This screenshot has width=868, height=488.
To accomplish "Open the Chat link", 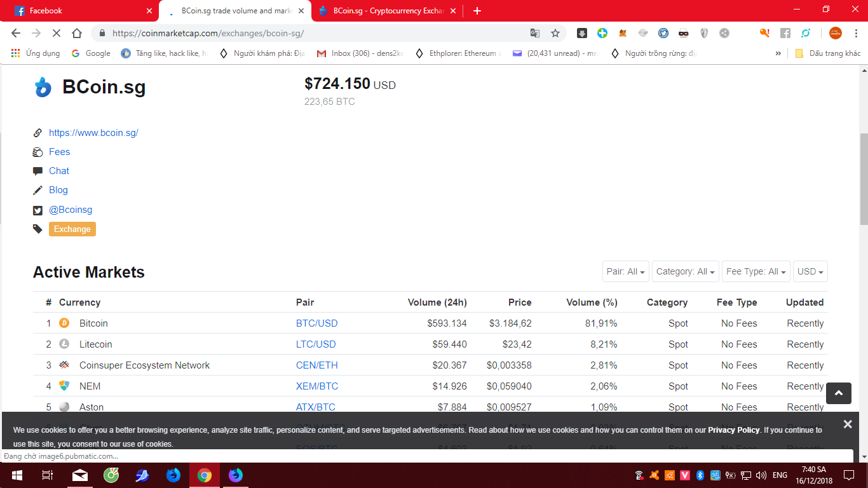I will point(59,171).
